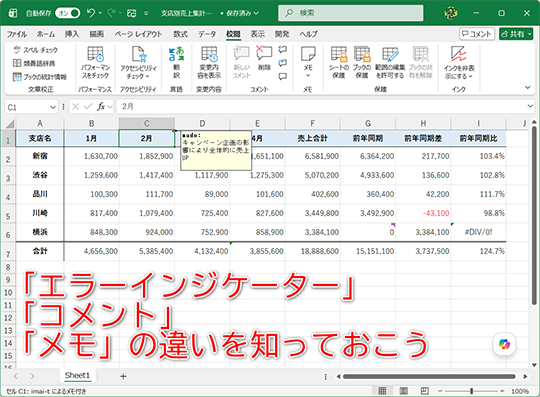This screenshot has width=540, height=397.
Task: Select cell showing 124.7%
Action: pyautogui.click(x=478, y=251)
